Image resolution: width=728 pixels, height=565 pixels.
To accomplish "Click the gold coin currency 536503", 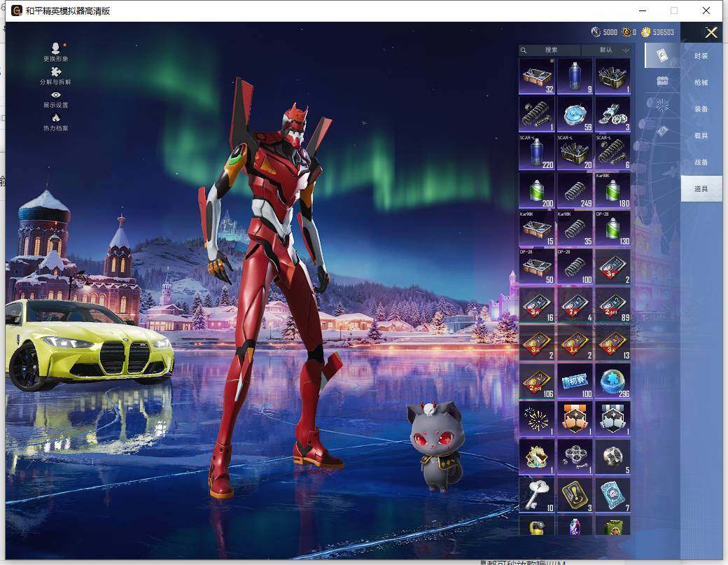I will (657, 32).
